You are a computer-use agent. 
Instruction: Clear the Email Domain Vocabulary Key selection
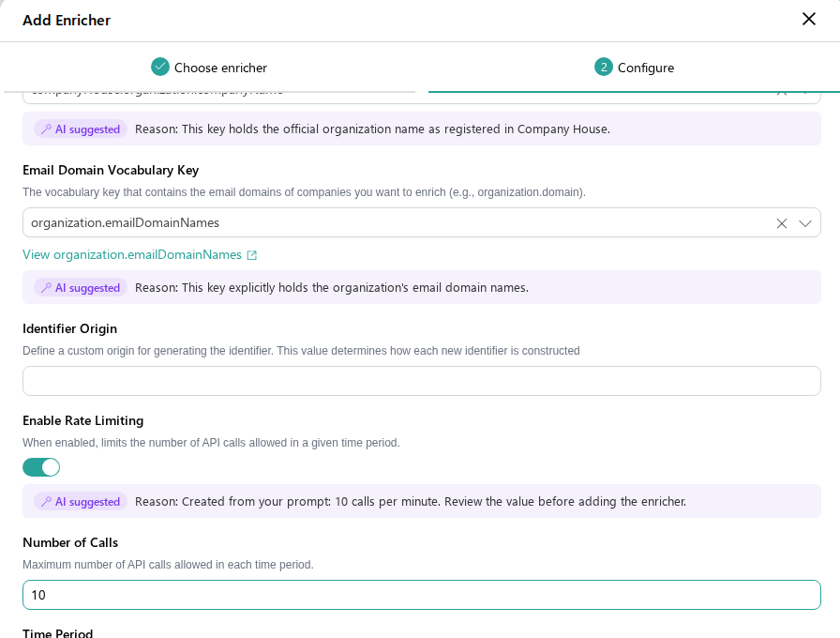tap(782, 223)
